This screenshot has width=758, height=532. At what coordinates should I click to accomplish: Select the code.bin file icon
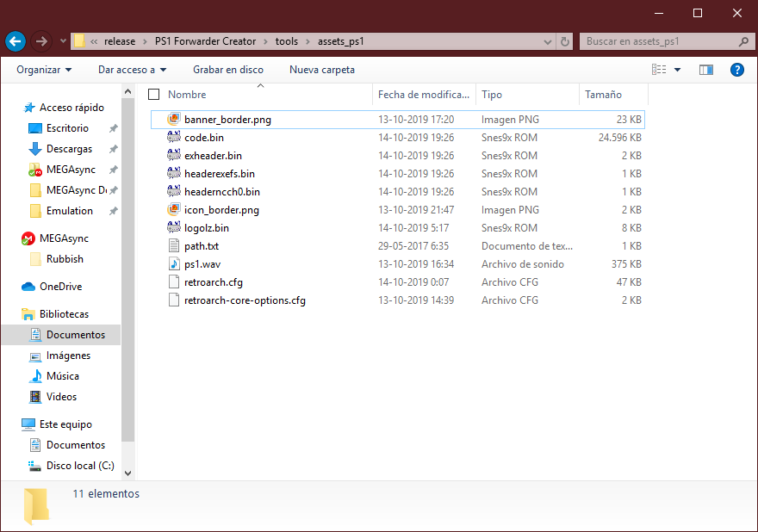click(x=174, y=137)
